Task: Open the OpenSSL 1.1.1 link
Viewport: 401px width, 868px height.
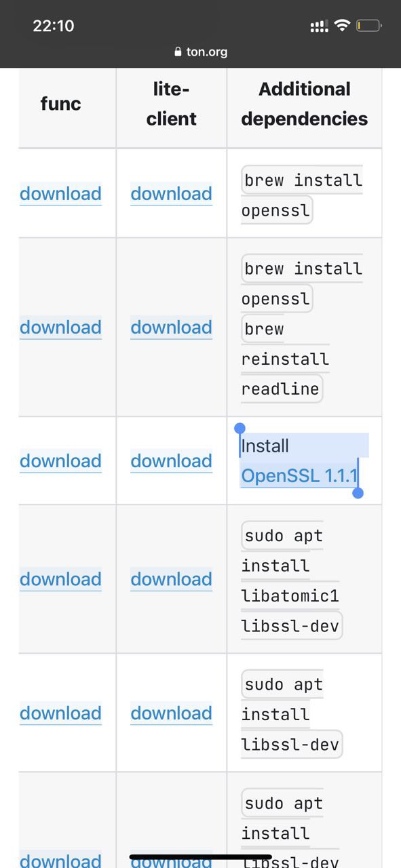Action: tap(299, 475)
